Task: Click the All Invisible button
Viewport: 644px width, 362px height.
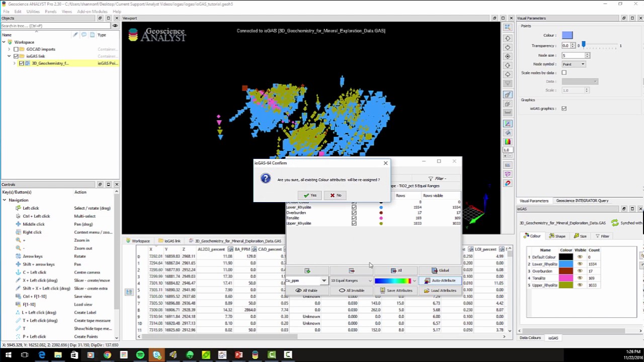Action: tap(351, 291)
